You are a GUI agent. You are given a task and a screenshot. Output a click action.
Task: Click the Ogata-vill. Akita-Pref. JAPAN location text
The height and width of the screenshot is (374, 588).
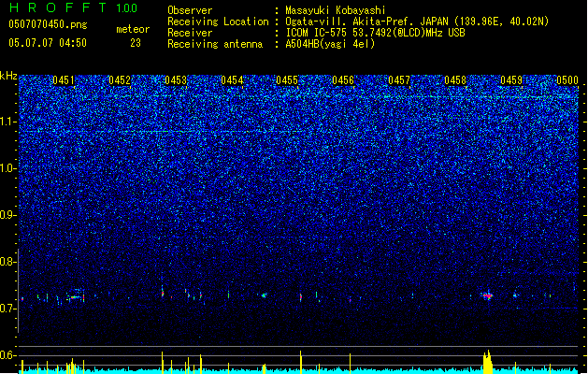(x=417, y=22)
